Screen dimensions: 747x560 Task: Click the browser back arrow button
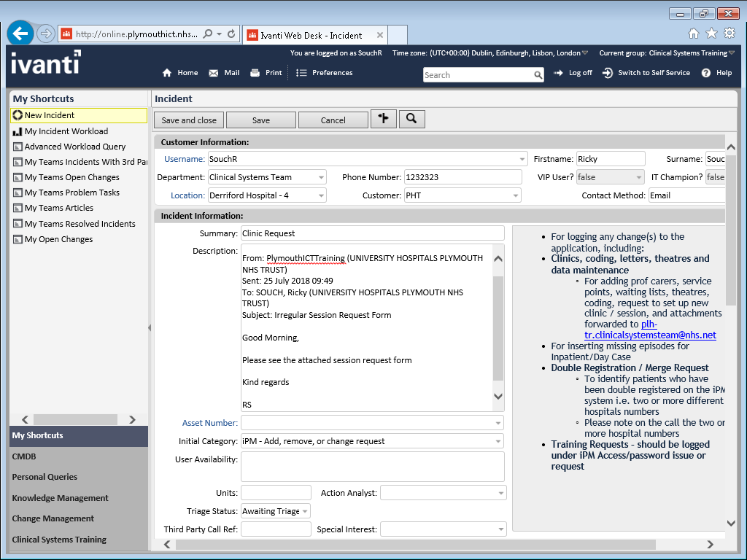[x=20, y=34]
